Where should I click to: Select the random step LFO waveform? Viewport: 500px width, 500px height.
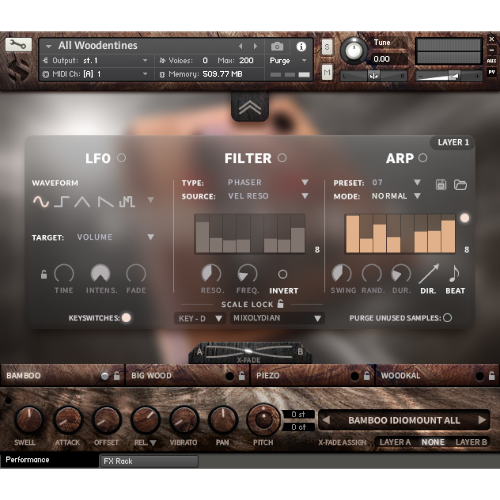[x=127, y=201]
